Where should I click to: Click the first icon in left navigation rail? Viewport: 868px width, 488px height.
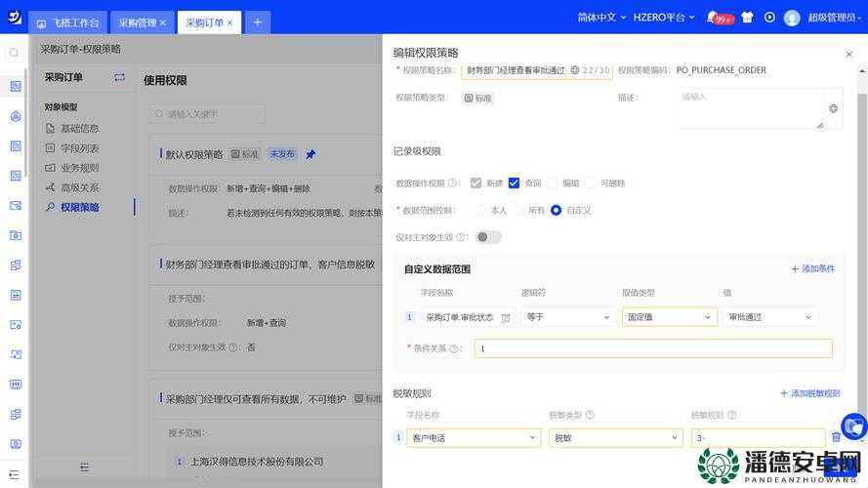point(16,86)
